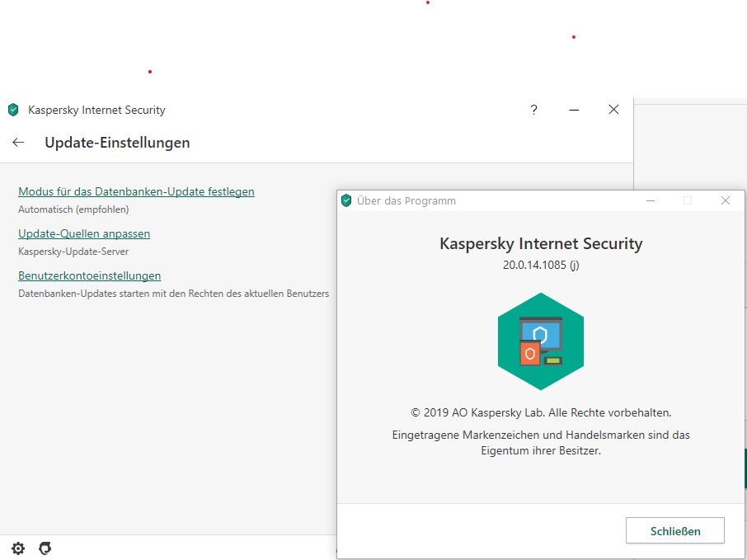Close the Kaspersky Internet Security main window
Screen dimensions: 747x560
coord(613,110)
